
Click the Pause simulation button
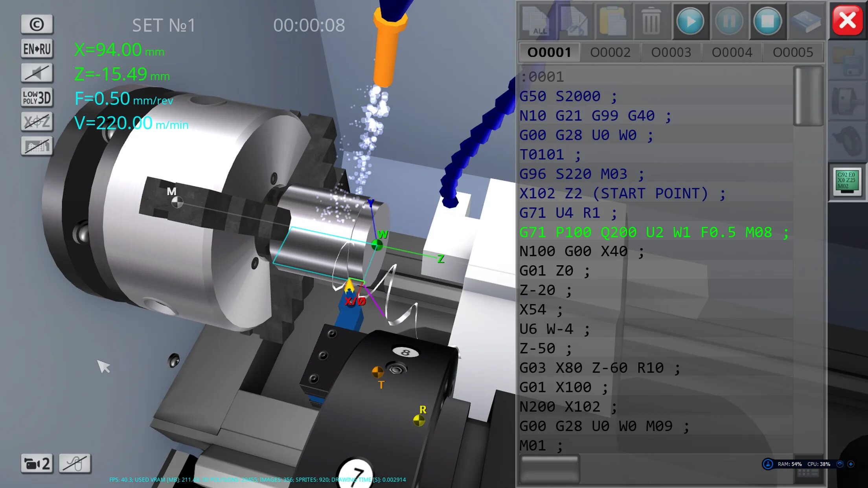point(729,21)
